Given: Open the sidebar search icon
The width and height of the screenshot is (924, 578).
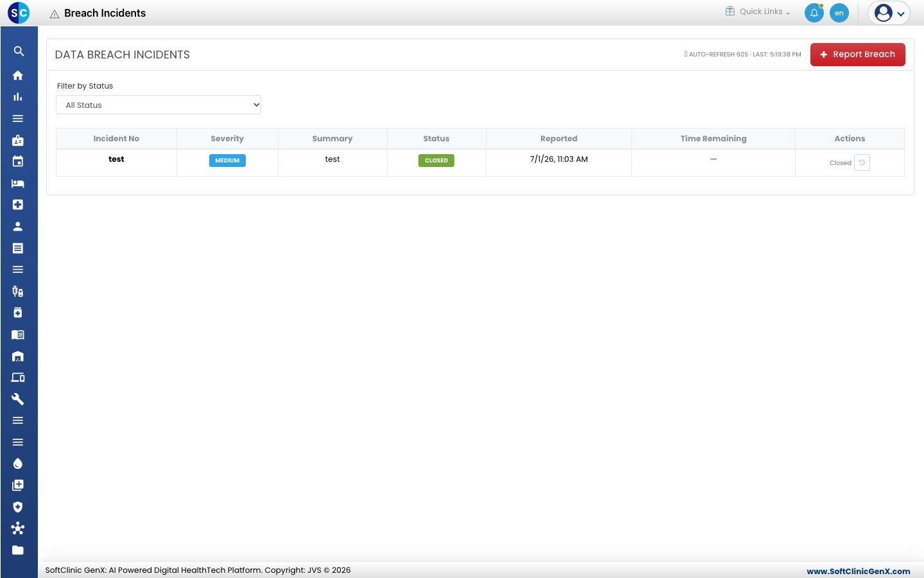Looking at the screenshot, I should pos(19,51).
